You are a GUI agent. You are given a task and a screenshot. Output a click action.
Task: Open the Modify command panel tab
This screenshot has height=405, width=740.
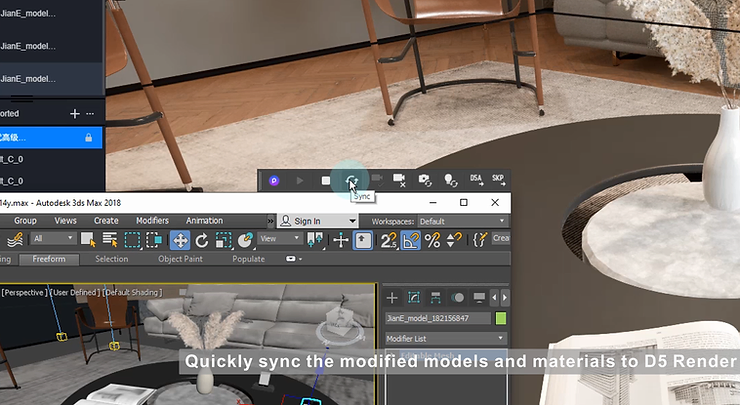[x=414, y=297]
